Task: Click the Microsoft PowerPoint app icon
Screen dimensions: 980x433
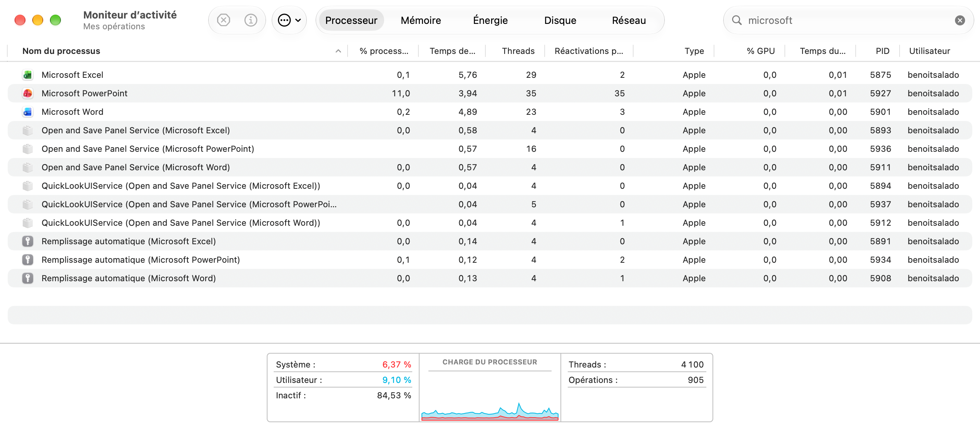Action: point(28,93)
